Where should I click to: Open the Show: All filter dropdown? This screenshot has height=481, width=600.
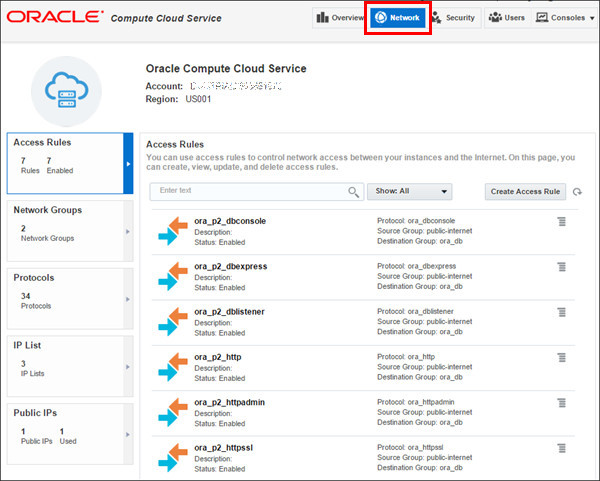click(x=409, y=191)
